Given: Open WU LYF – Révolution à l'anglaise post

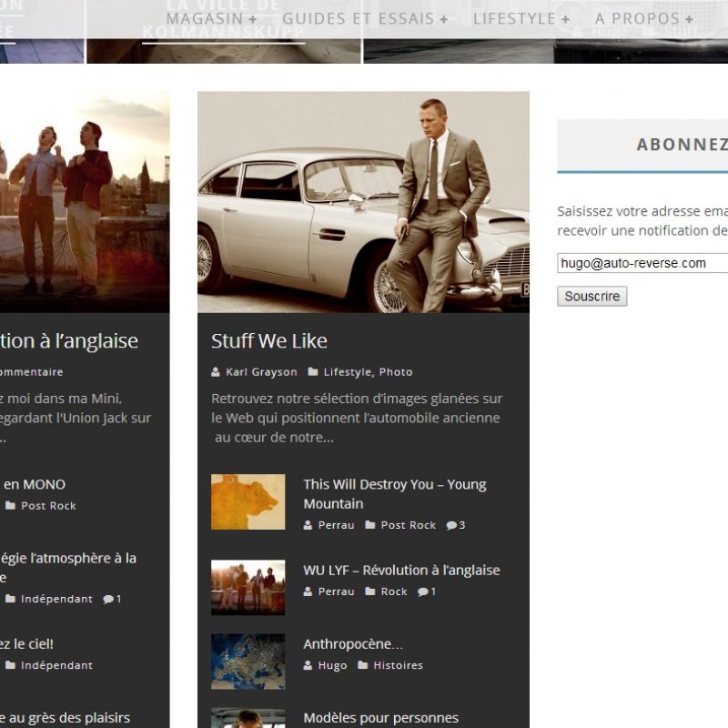Looking at the screenshot, I should tap(401, 571).
